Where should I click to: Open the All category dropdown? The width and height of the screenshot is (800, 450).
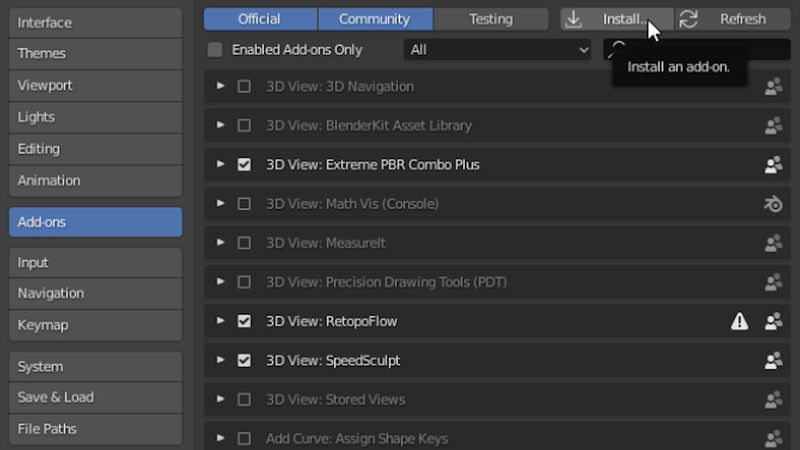[497, 49]
